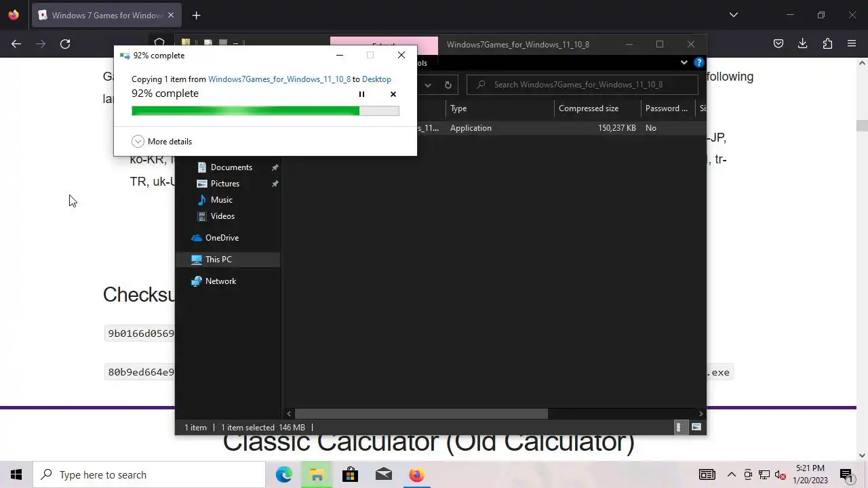
Task: Click Firefox View icon in tab bar
Action: coord(14,16)
